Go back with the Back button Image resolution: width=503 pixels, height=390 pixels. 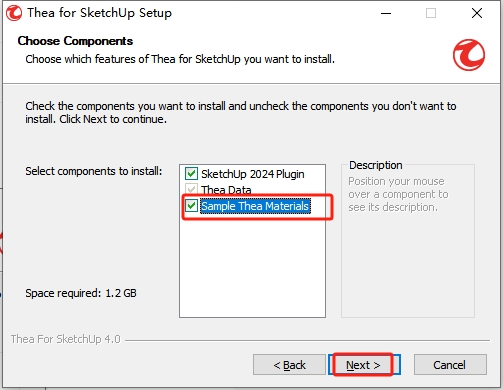tap(289, 365)
